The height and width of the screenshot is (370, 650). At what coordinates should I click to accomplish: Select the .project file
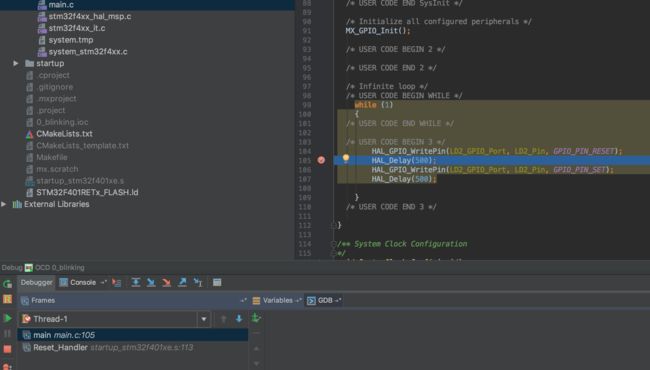(x=51, y=111)
